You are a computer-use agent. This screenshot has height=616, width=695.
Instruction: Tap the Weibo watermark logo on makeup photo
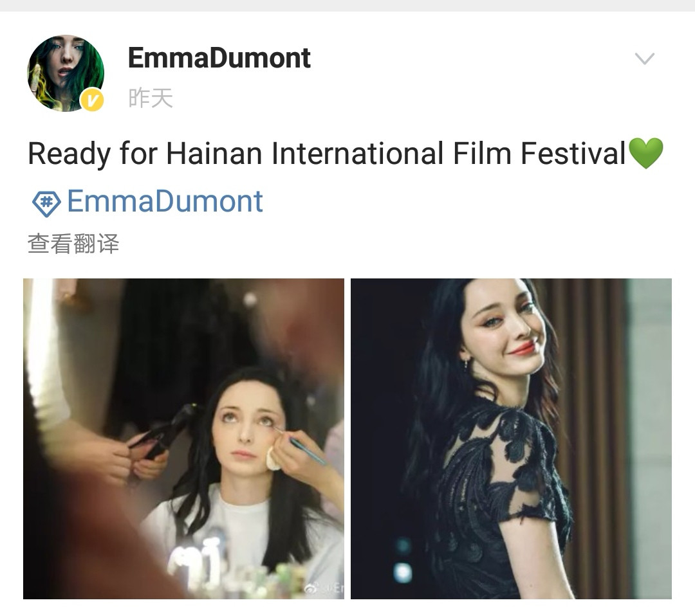311,588
